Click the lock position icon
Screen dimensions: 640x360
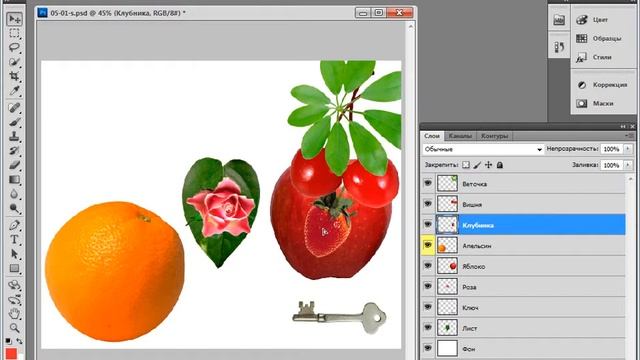coord(489,165)
